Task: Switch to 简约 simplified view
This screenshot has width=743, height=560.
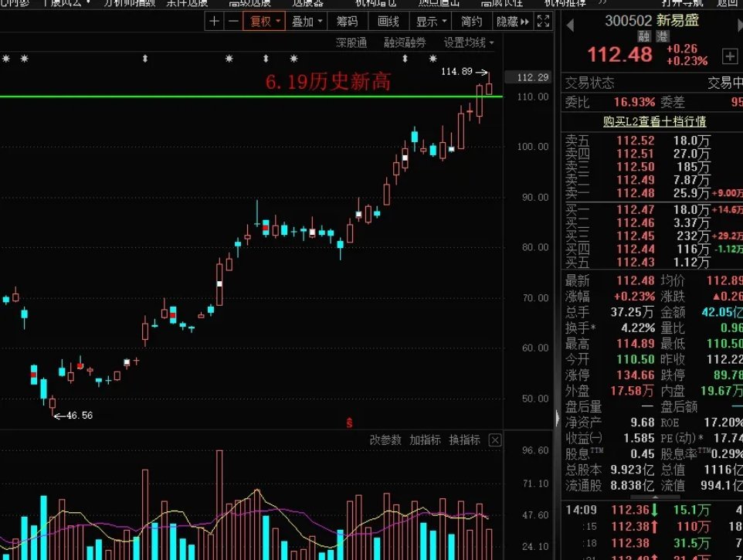Action: click(x=471, y=22)
